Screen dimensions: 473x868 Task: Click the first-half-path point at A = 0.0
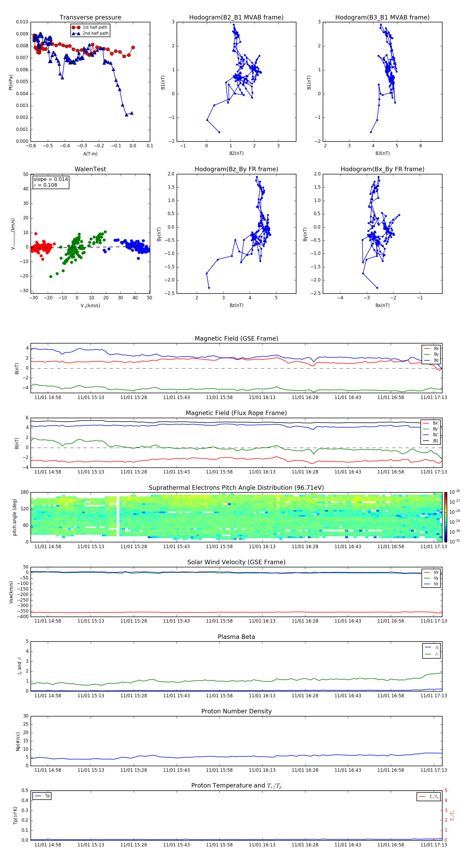[x=133, y=48]
